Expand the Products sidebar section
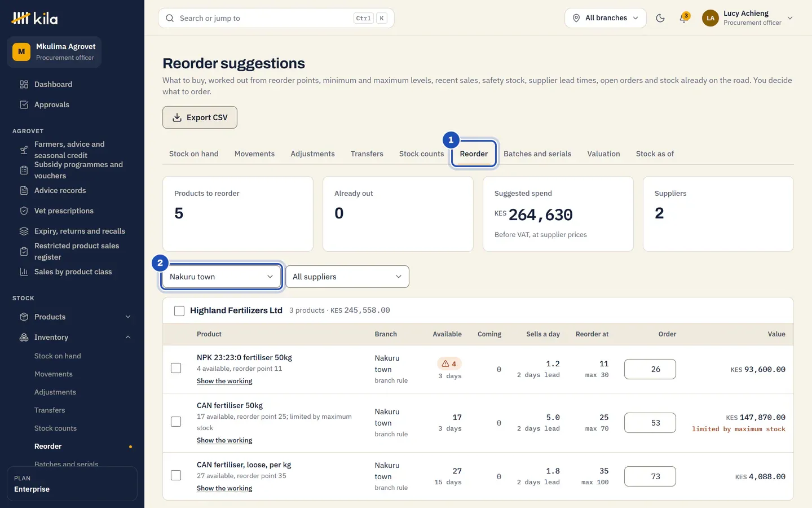812x508 pixels. [x=128, y=317]
